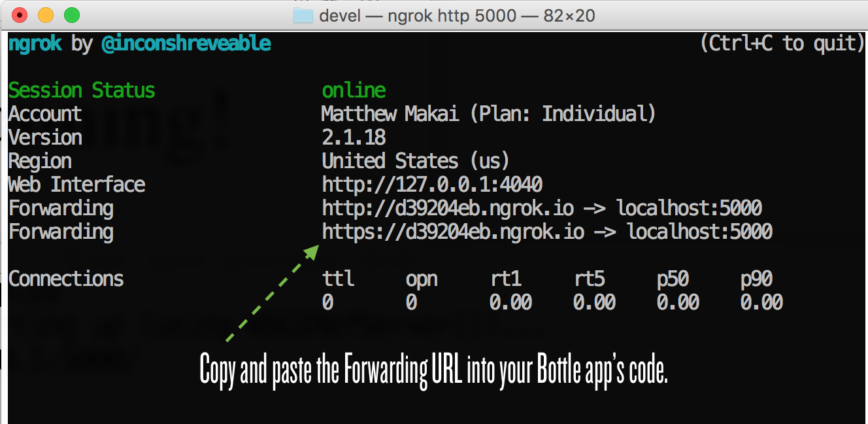Viewport: 868px width, 424px height.
Task: Click the https://d39204eb.ngrok.io forwarding URL
Action: click(453, 232)
